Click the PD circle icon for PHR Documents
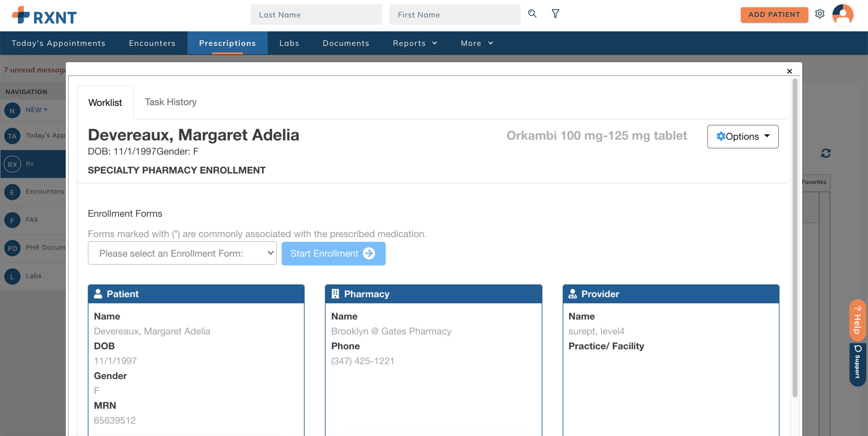This screenshot has height=436, width=868. coord(12,248)
